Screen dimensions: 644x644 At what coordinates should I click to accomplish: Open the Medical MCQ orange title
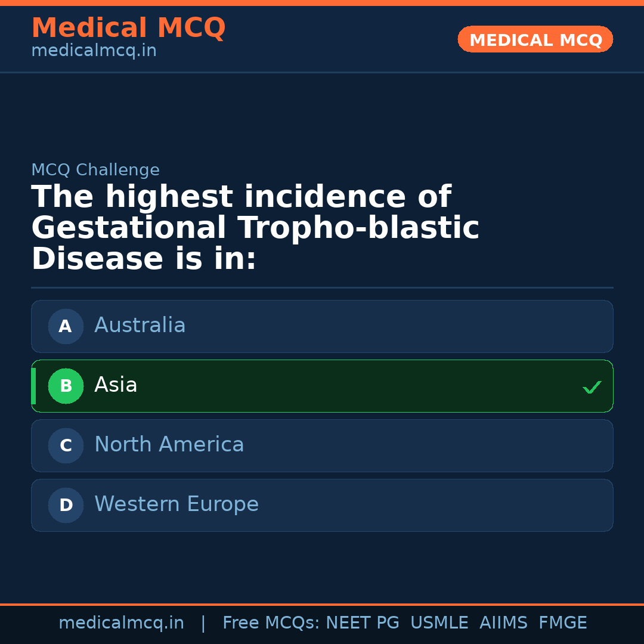(128, 27)
